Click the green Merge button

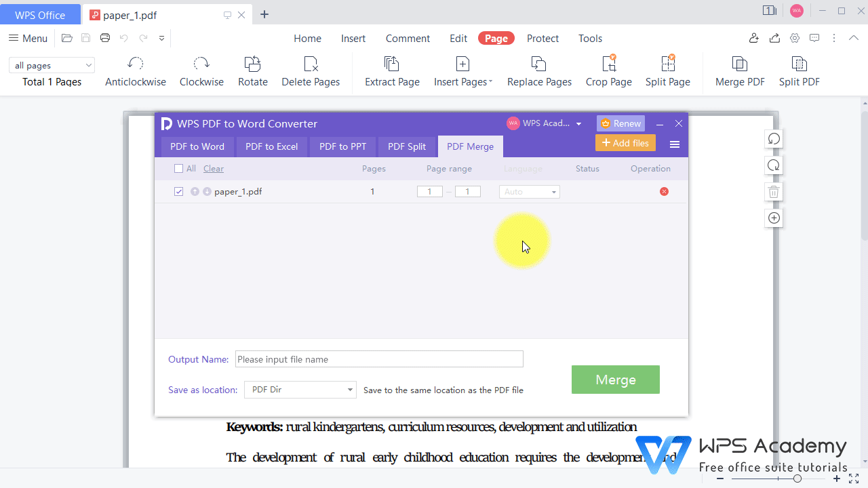click(x=615, y=380)
